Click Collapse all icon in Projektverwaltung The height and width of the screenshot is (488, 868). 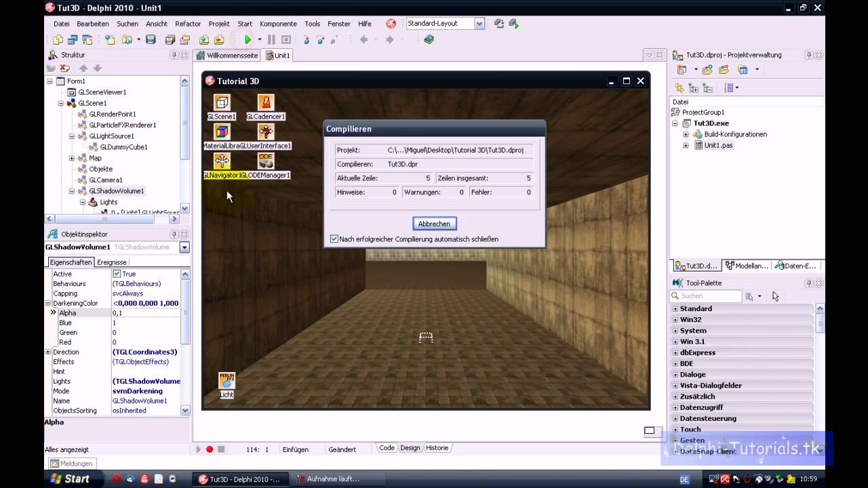[x=707, y=88]
